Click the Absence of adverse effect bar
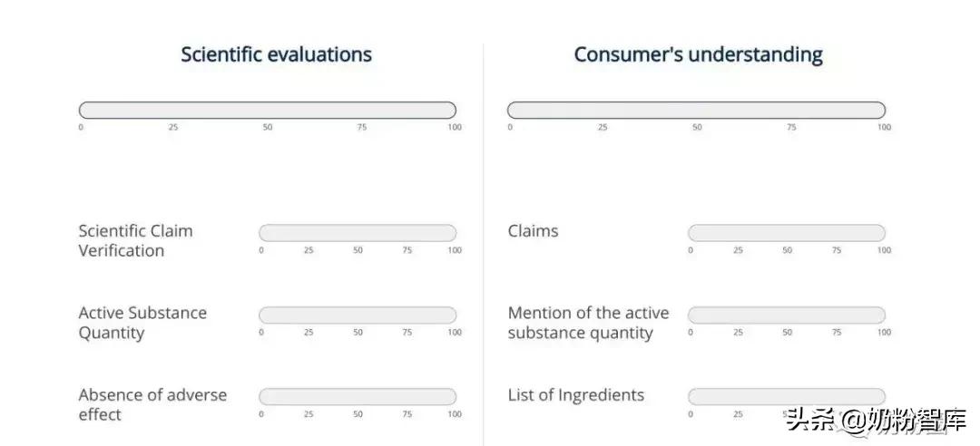 358,396
